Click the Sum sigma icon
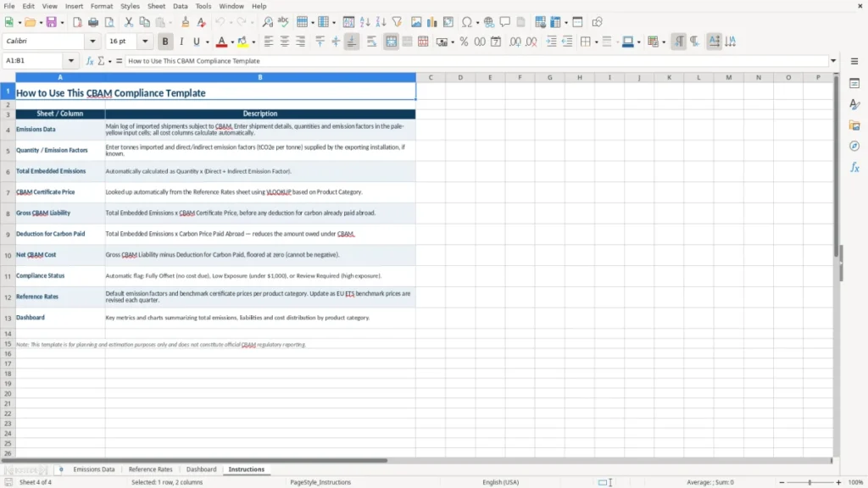 pos(101,61)
